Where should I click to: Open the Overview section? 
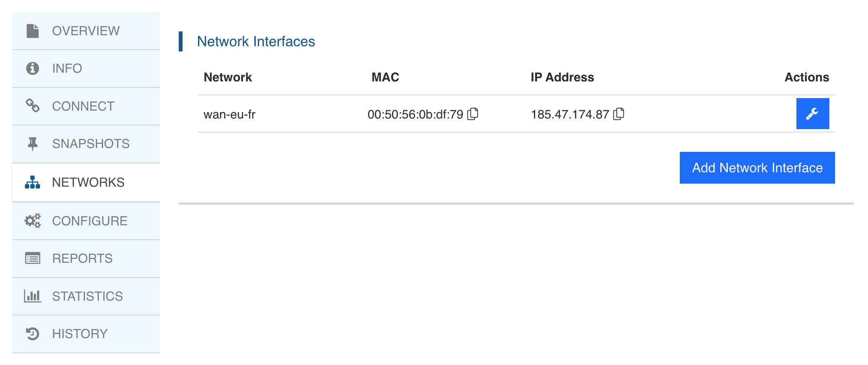click(86, 31)
